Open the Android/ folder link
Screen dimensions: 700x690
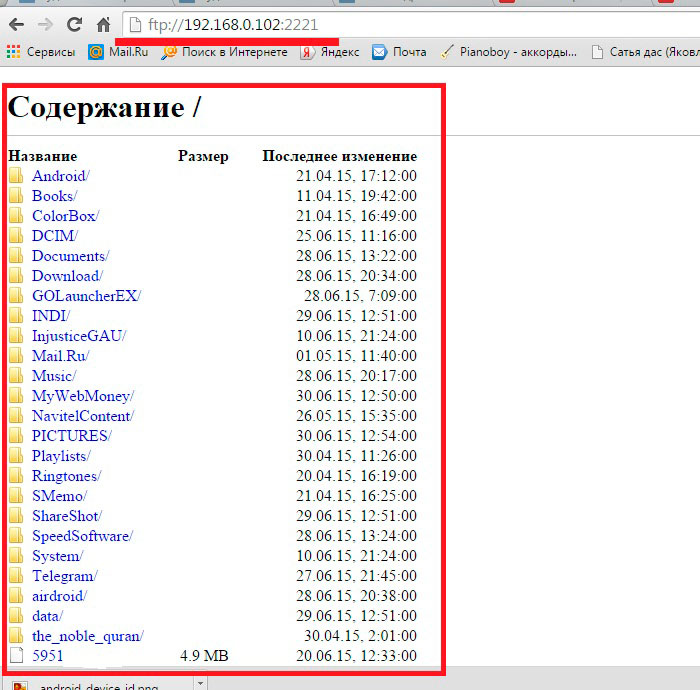click(x=61, y=176)
